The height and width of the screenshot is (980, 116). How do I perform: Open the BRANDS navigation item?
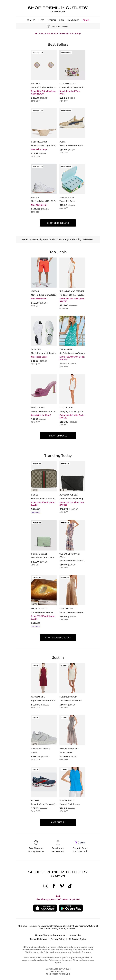click(x=31, y=20)
